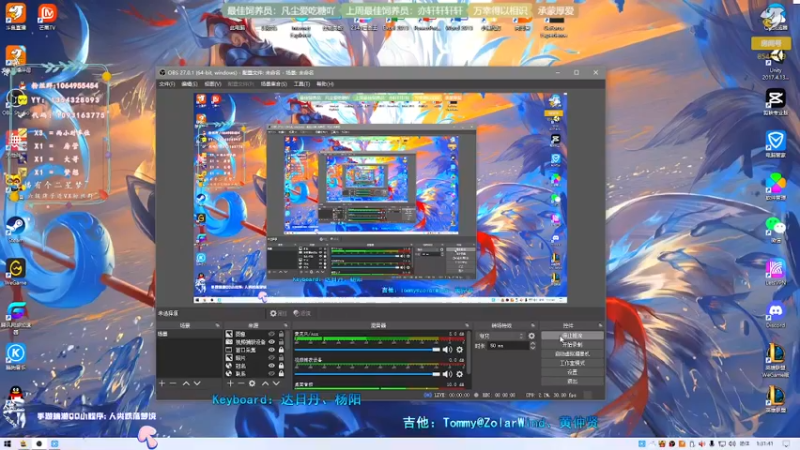Click the 退出 exit button in controls
The width and height of the screenshot is (800, 450).
(572, 382)
